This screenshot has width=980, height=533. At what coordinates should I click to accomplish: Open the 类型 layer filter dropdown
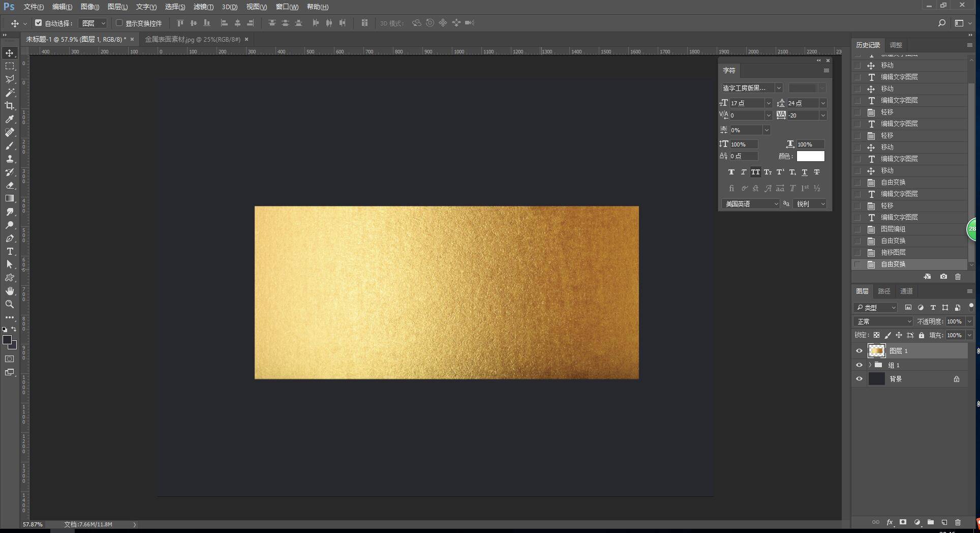point(875,308)
